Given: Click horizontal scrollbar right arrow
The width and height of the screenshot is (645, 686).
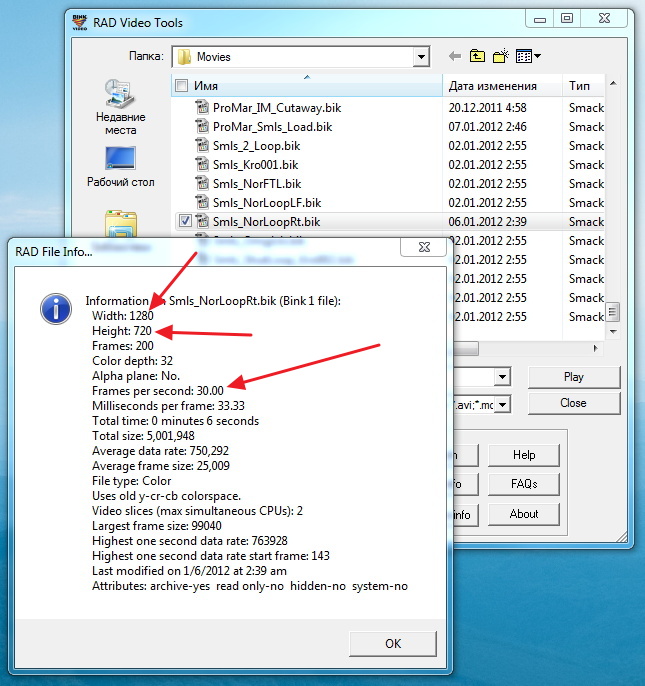Looking at the screenshot, I should pos(596,348).
